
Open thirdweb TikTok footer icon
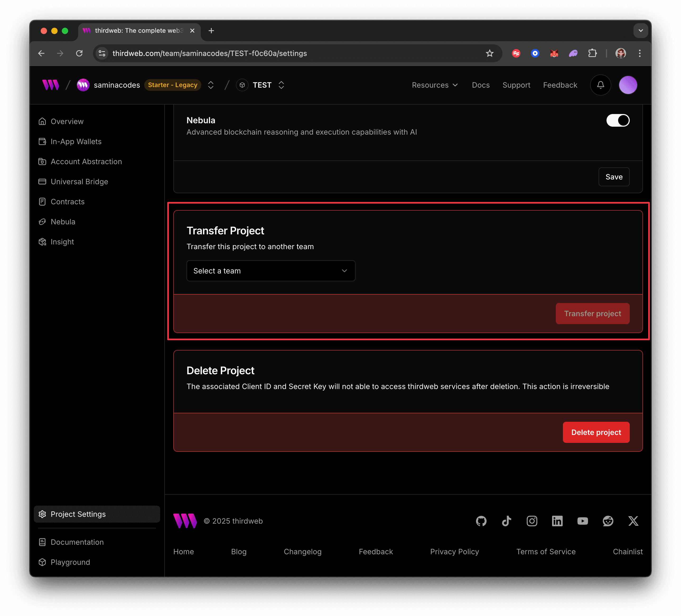[x=506, y=521]
